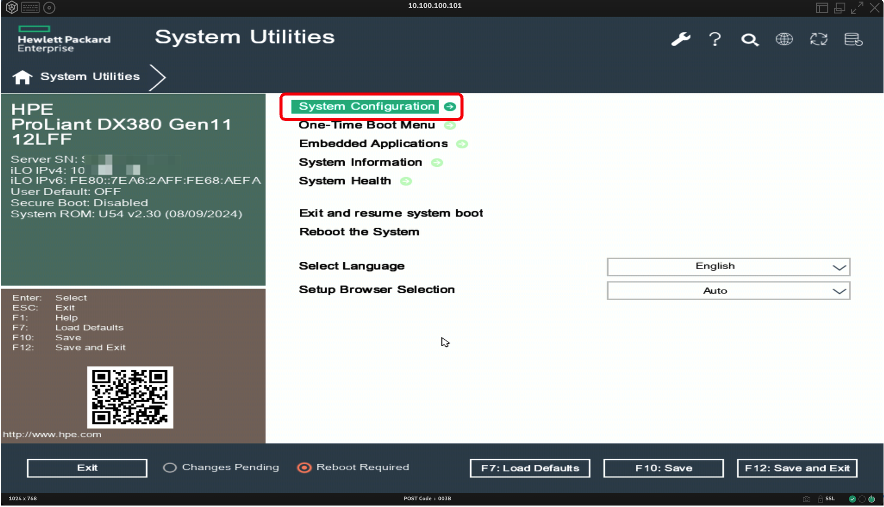Click the green checkmark health status icon
The width and height of the screenshot is (884, 507).
(x=852, y=499)
